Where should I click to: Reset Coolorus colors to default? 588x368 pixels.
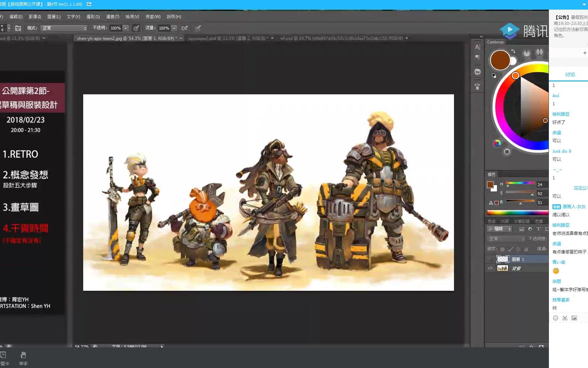pyautogui.click(x=494, y=75)
